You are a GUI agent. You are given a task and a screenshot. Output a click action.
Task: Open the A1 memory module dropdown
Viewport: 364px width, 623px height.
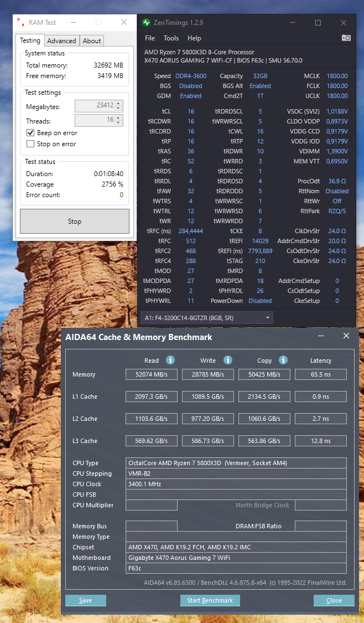click(207, 318)
